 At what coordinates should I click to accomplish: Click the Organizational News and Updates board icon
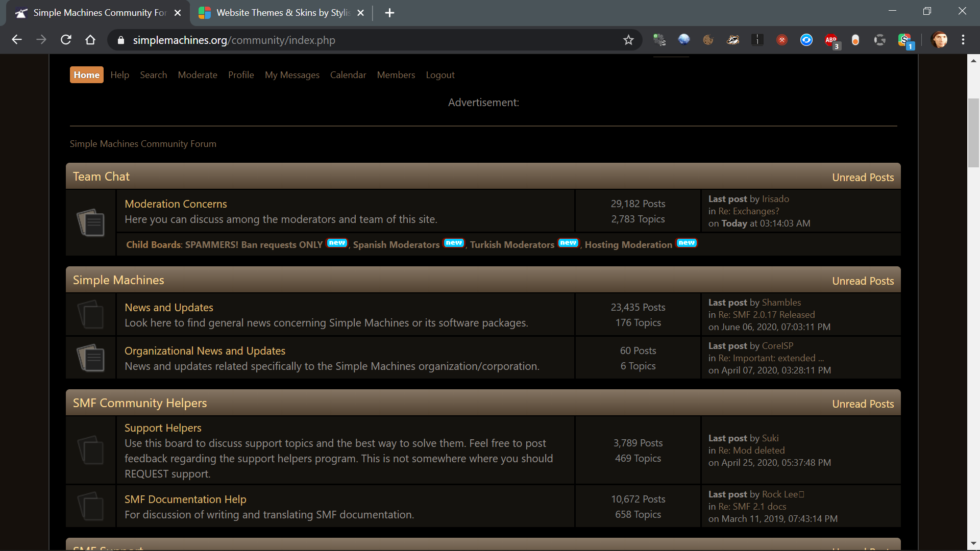coord(91,358)
